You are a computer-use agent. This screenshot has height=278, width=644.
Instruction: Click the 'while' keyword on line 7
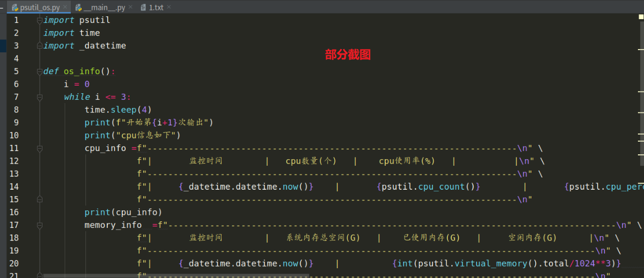pos(77,97)
